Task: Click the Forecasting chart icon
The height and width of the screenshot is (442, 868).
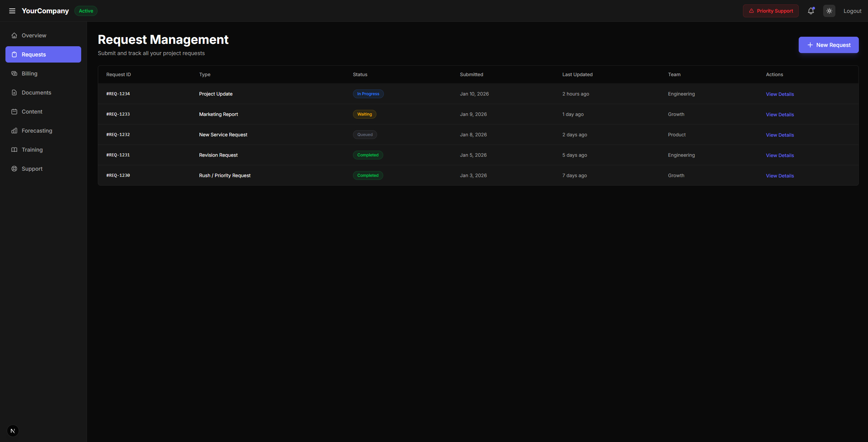Action: coord(14,131)
